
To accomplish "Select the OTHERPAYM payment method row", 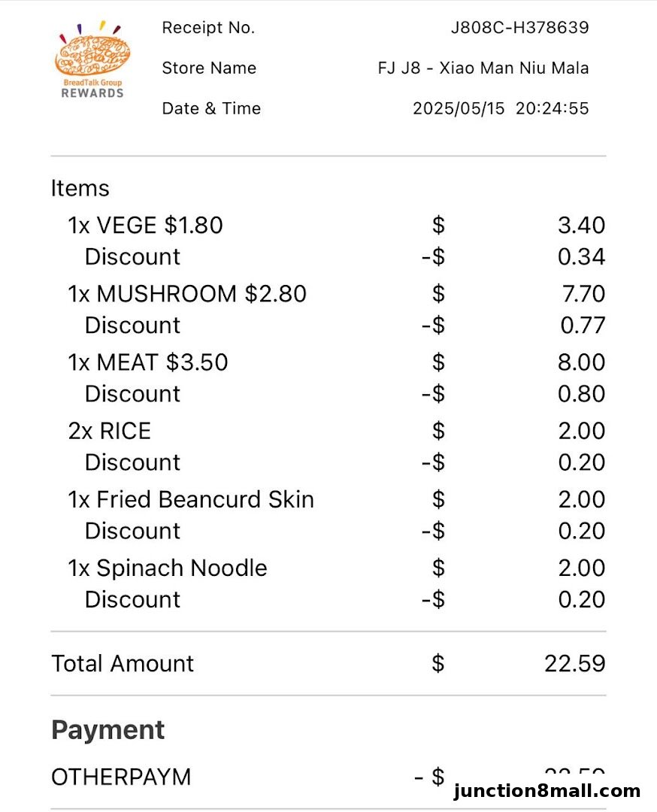I will pos(328,777).
